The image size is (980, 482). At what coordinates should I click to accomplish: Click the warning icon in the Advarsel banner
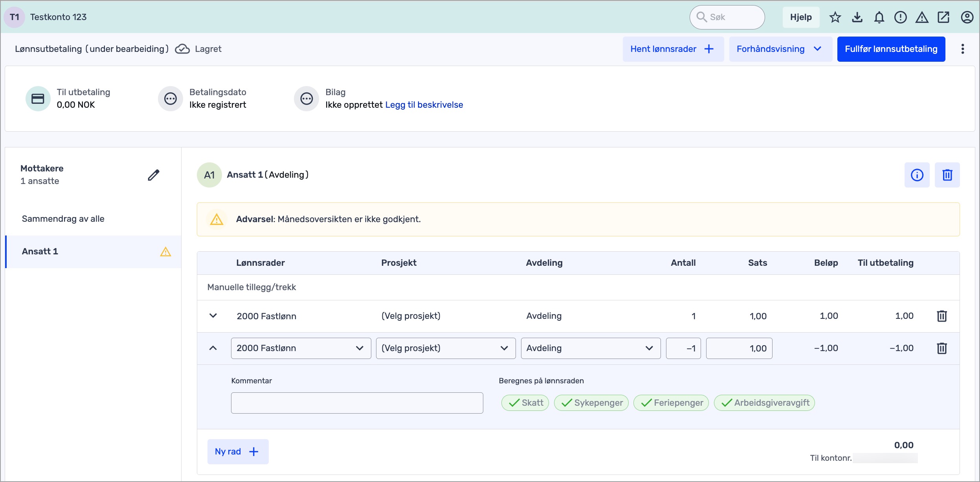[217, 219]
